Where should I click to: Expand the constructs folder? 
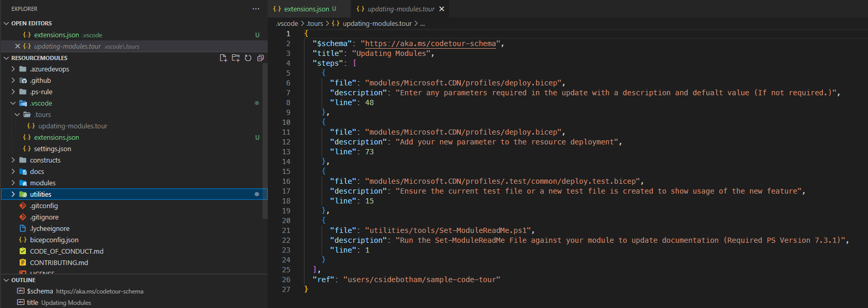point(13,160)
